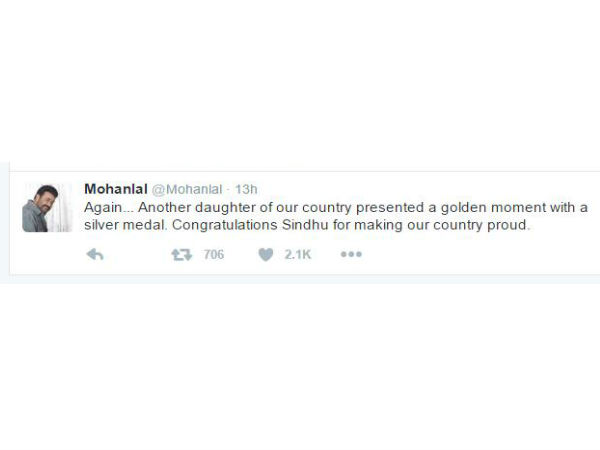Click the blank area above the tweet card
Screen dimensions: 600x450
click(300, 90)
